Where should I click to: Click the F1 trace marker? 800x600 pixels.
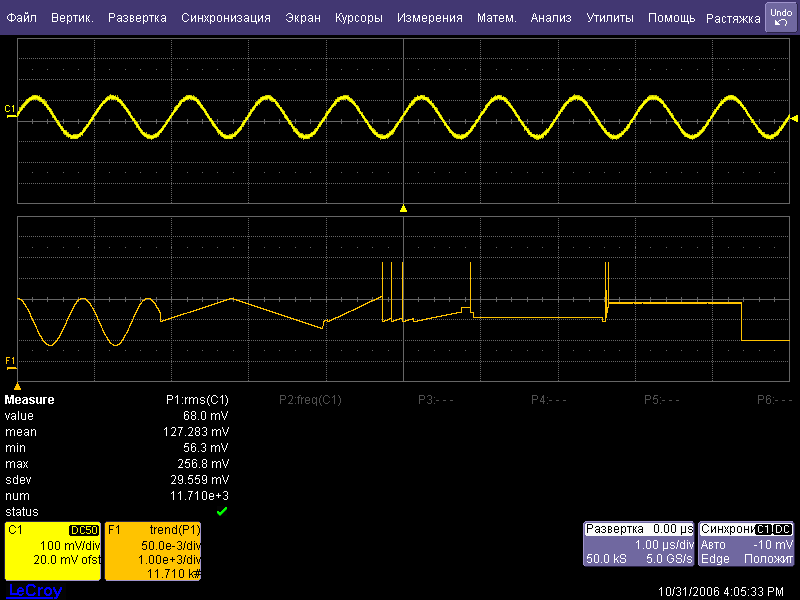(x=10, y=360)
